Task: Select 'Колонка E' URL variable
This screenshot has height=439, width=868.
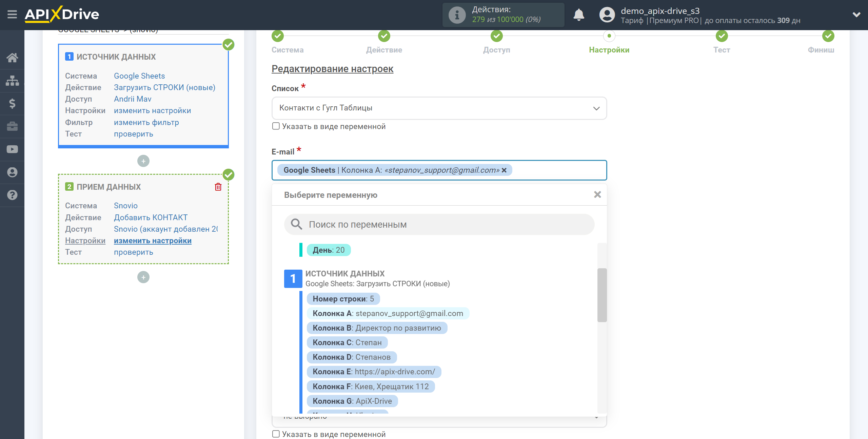Action: pyautogui.click(x=374, y=372)
